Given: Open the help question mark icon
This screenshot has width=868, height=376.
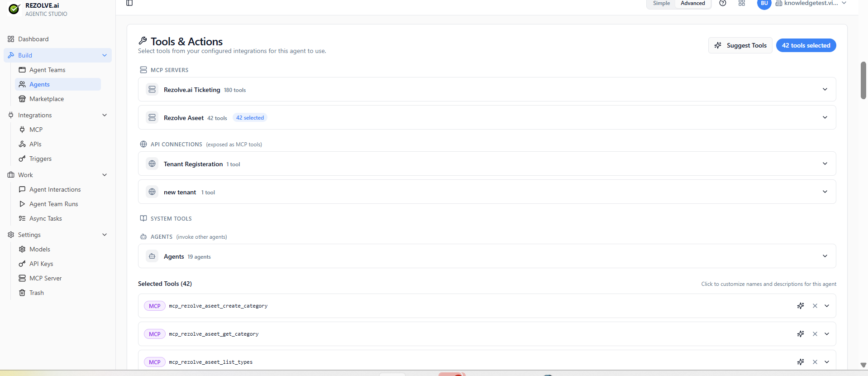Looking at the screenshot, I should coord(723,3).
